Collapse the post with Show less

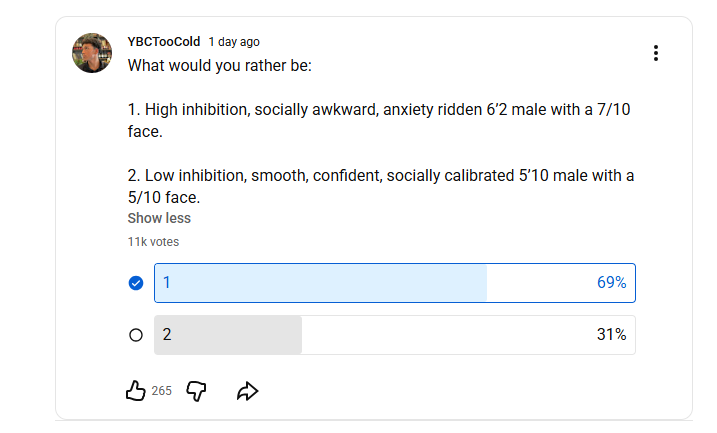pyautogui.click(x=159, y=218)
